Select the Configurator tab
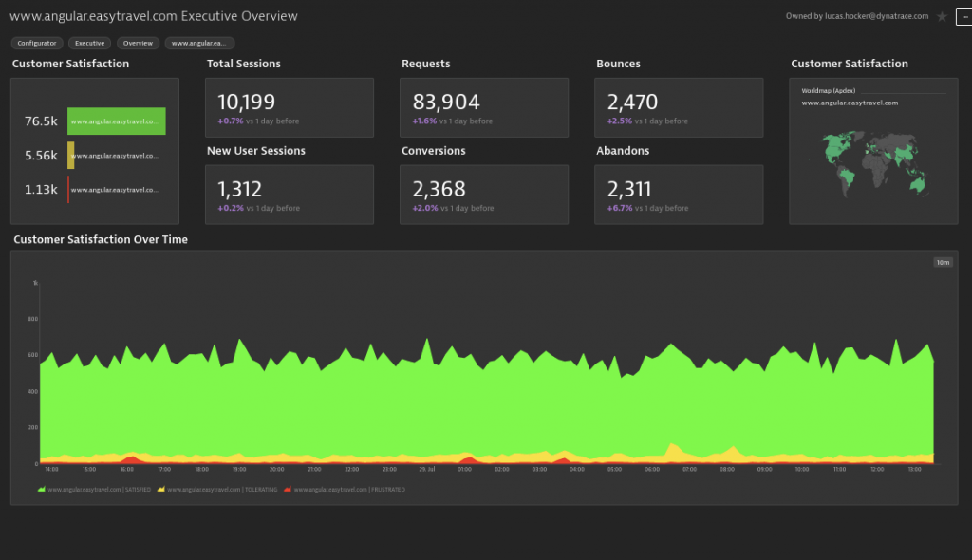The image size is (972, 560). click(37, 42)
